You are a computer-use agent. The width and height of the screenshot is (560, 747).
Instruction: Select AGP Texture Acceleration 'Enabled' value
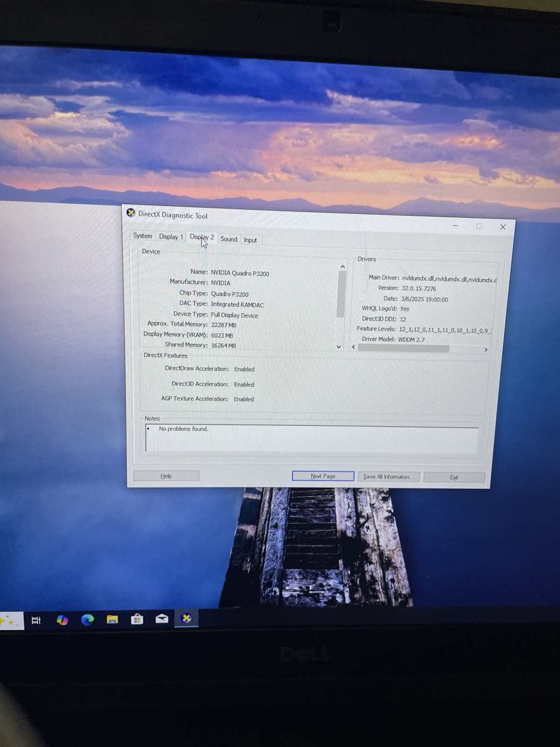[244, 399]
